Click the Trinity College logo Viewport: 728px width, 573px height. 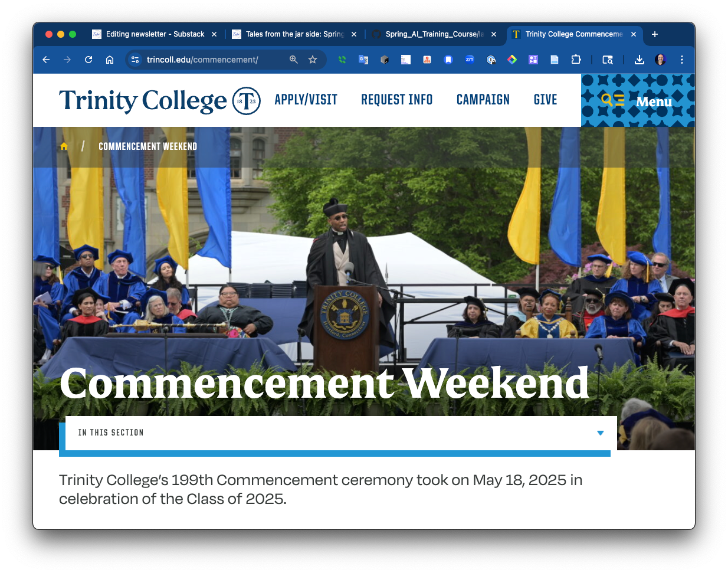159,100
